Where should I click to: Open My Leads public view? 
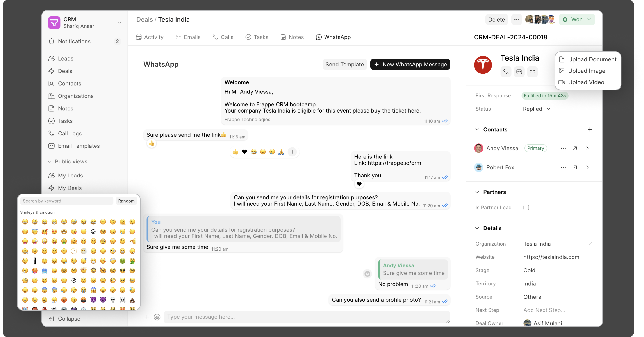(x=84, y=176)
